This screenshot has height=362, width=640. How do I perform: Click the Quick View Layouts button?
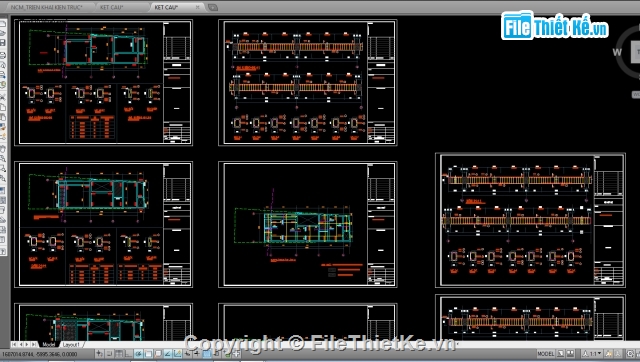(560, 353)
